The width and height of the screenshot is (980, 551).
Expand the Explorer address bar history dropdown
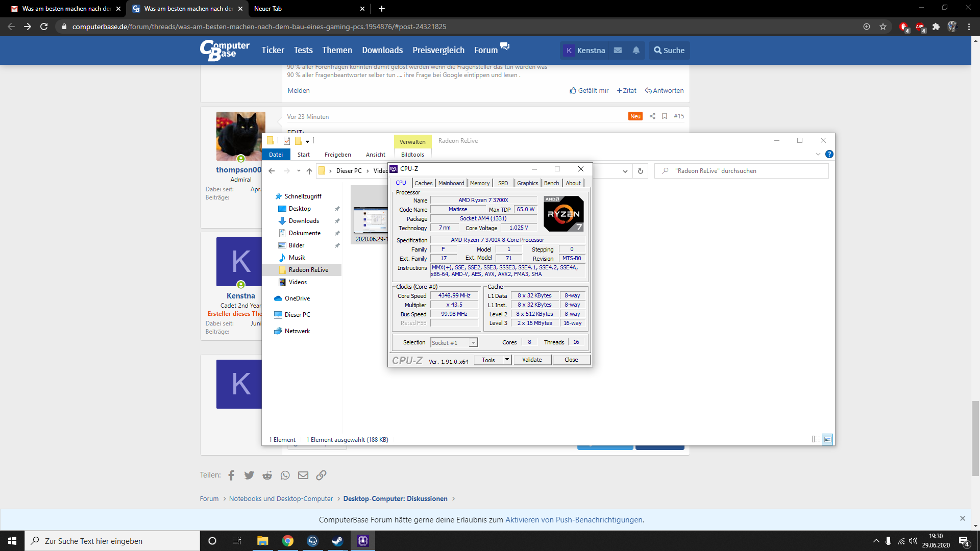tap(625, 171)
